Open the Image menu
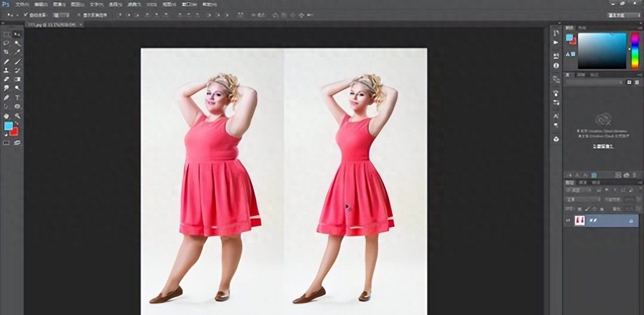The height and width of the screenshot is (315, 644). point(59,5)
